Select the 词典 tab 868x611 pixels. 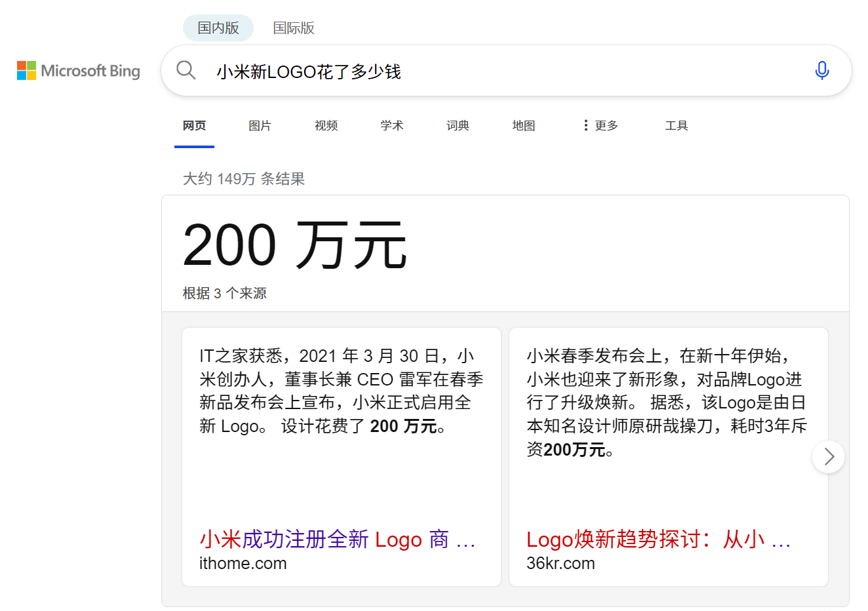458,125
